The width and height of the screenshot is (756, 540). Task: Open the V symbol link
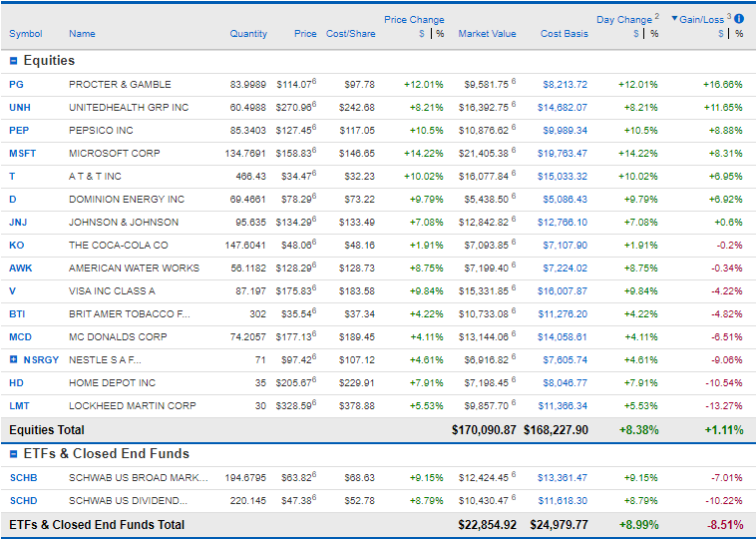13,291
